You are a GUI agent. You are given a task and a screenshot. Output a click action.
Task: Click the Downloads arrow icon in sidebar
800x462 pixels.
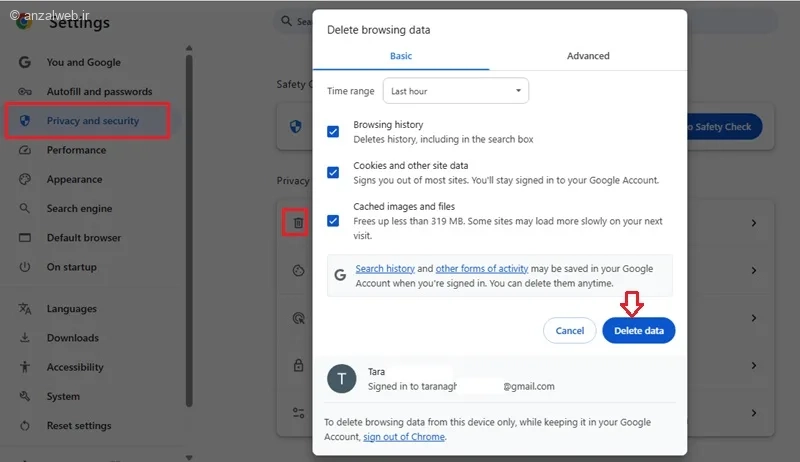(x=25, y=338)
